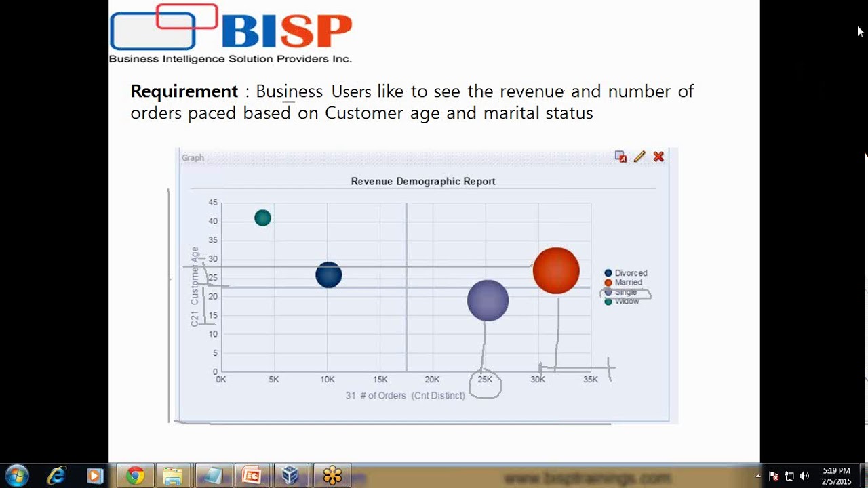
Task: Click the Divorced legend marker
Action: [x=608, y=273]
